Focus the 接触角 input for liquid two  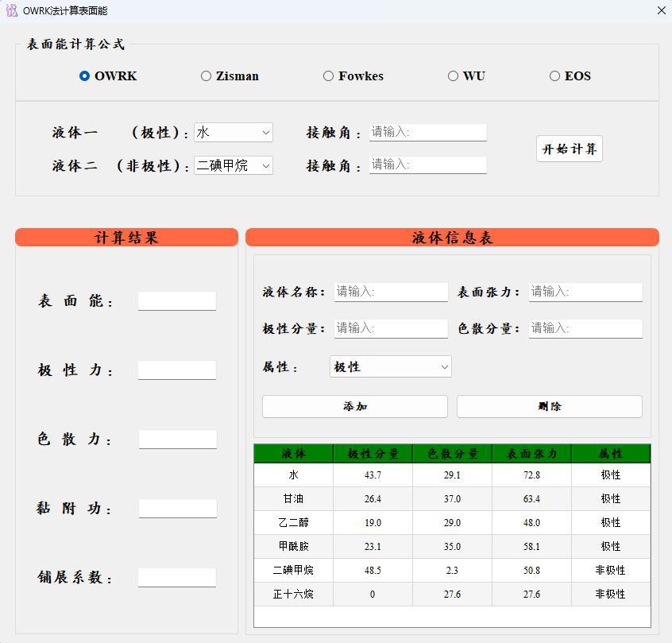(427, 165)
